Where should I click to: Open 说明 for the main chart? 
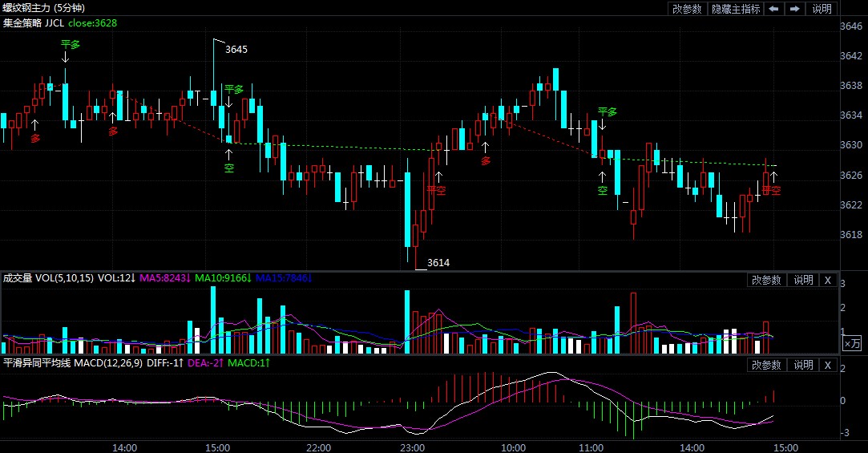[x=822, y=9]
